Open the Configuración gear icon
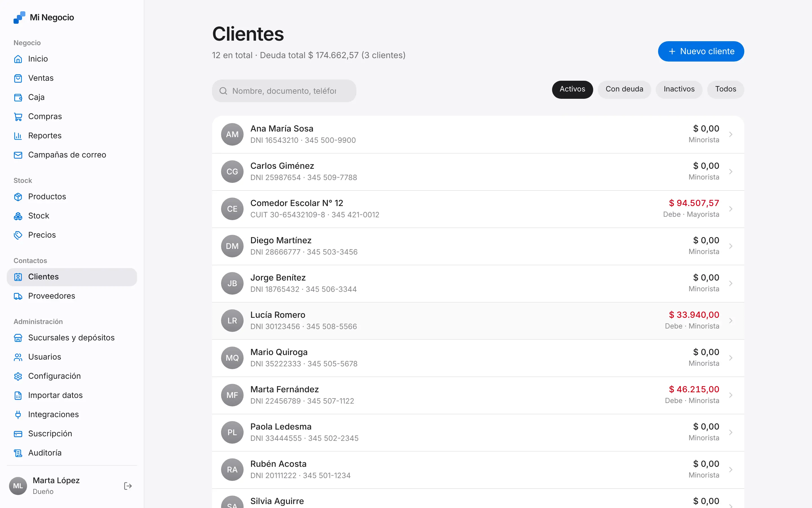 pyautogui.click(x=18, y=376)
